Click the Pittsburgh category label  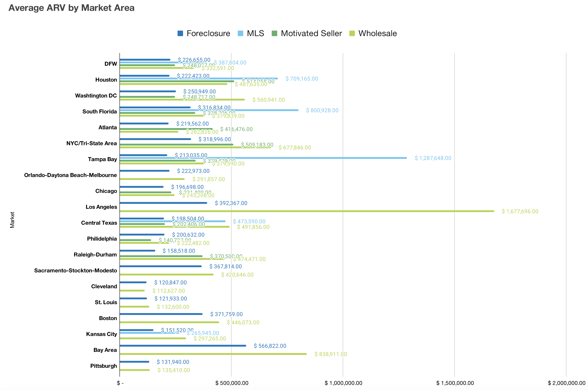click(x=104, y=366)
